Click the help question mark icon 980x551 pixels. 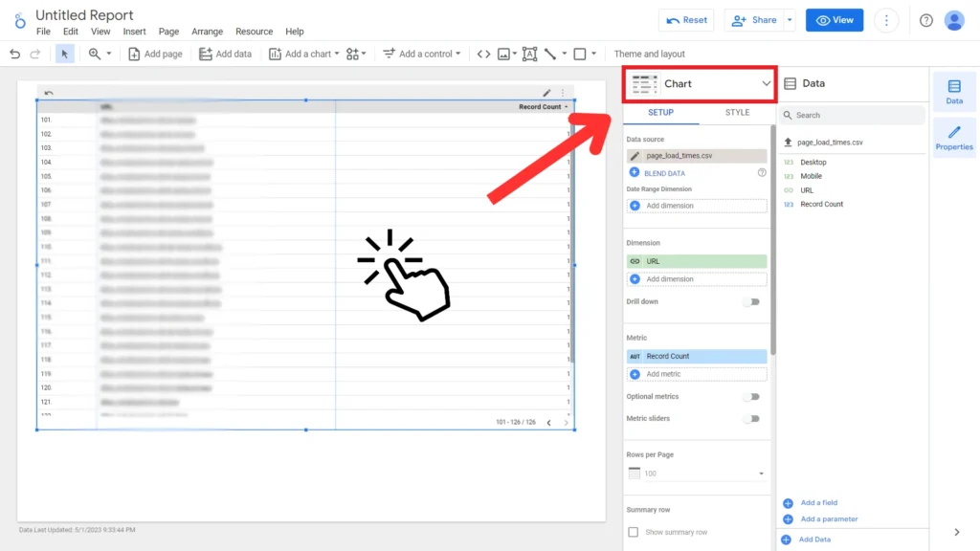925,20
